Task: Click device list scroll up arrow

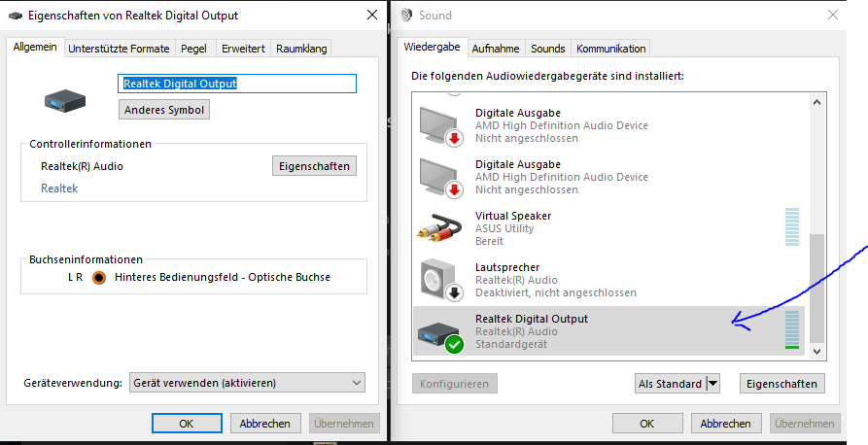Action: [817, 102]
